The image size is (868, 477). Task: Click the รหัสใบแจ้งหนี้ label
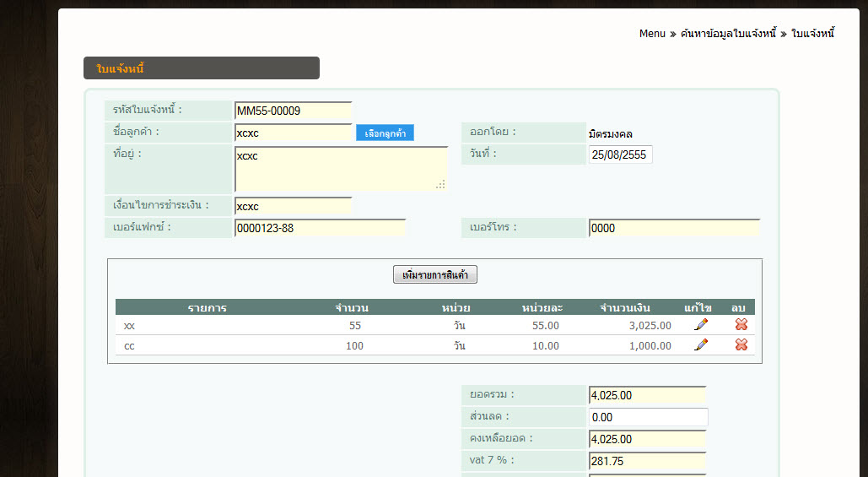pos(148,110)
